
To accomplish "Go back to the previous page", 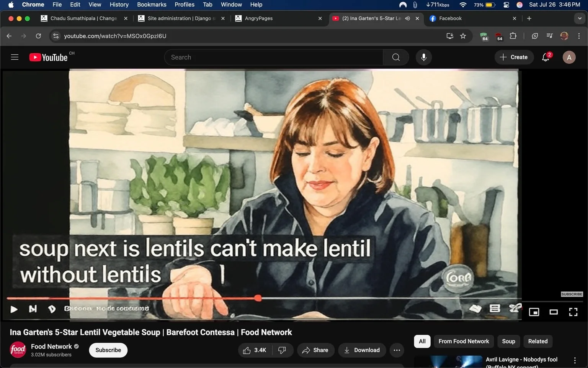I will (9, 36).
